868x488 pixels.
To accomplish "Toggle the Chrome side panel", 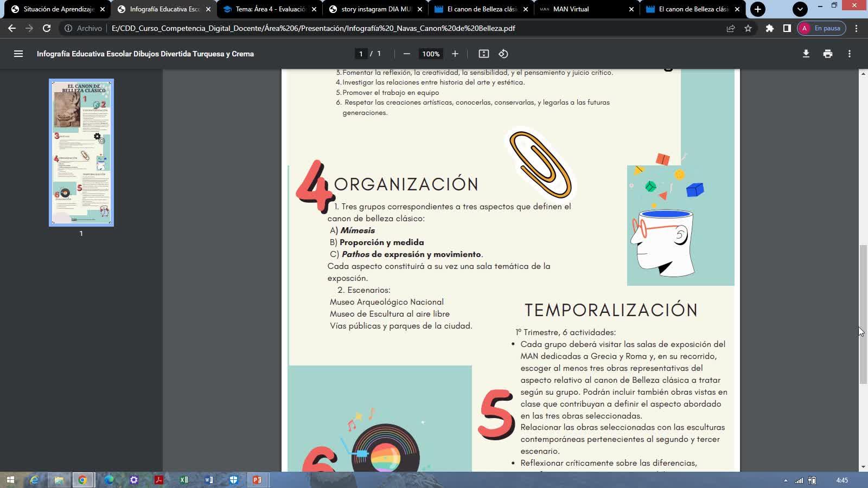I will pyautogui.click(x=787, y=28).
